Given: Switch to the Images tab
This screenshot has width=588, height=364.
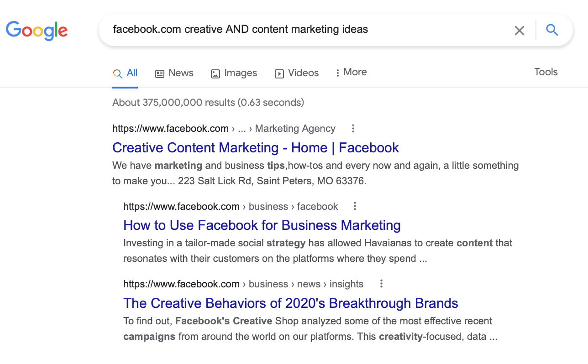Looking at the screenshot, I should (241, 73).
